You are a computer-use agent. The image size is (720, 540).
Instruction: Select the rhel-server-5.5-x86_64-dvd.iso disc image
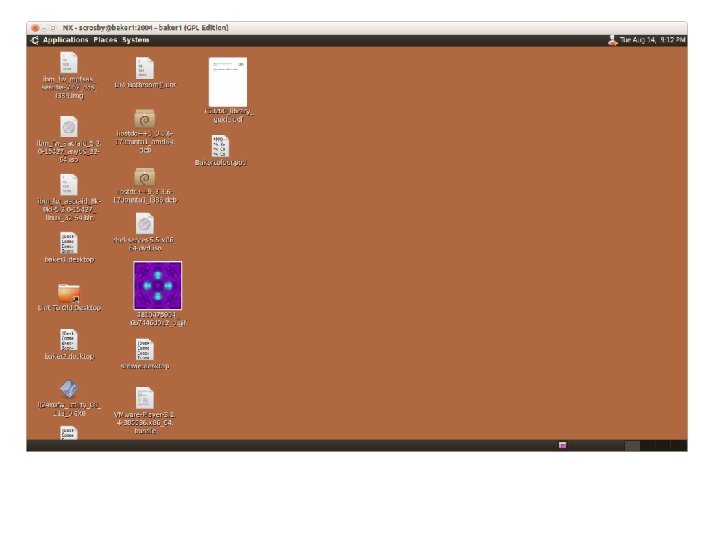[x=145, y=224]
